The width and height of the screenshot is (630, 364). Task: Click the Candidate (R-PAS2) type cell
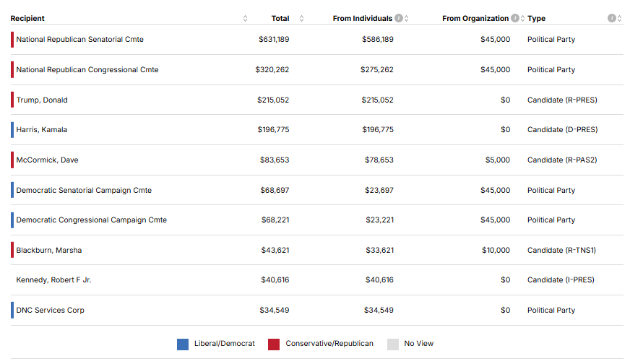[x=562, y=160]
